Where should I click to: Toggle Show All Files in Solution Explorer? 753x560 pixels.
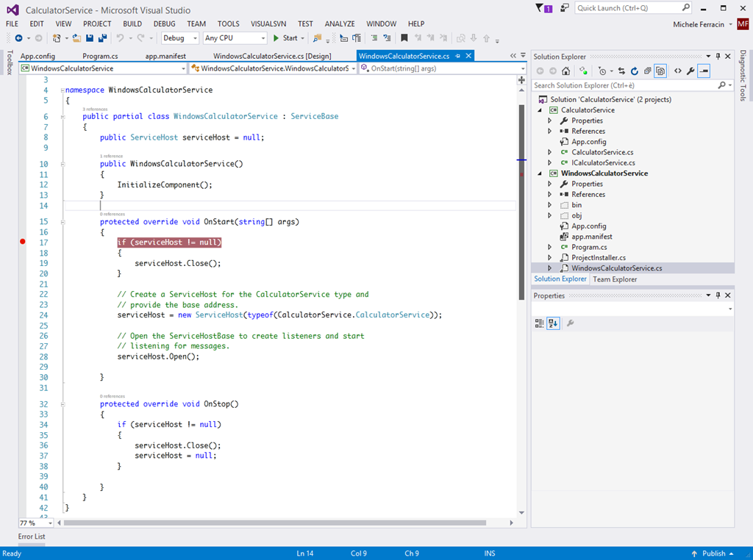pyautogui.click(x=660, y=71)
